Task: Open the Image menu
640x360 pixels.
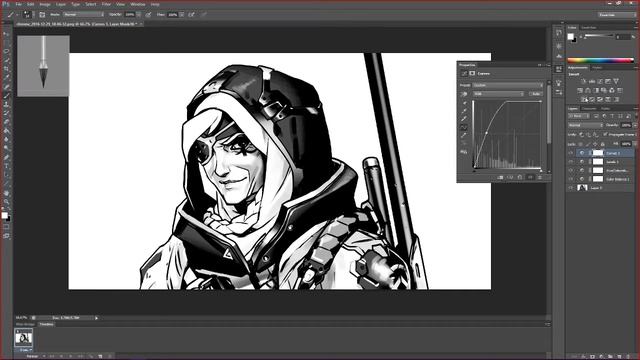Action: click(45, 4)
